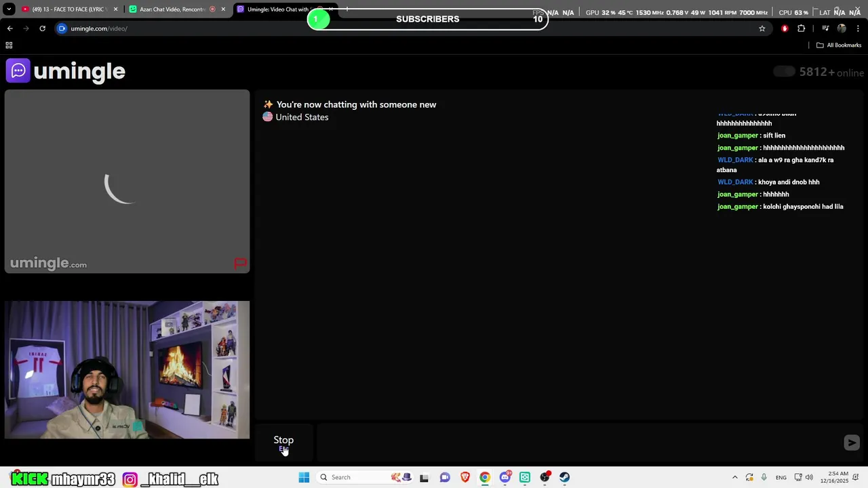868x488 pixels.
Task: Click your own webcam preview
Action: click(127, 370)
